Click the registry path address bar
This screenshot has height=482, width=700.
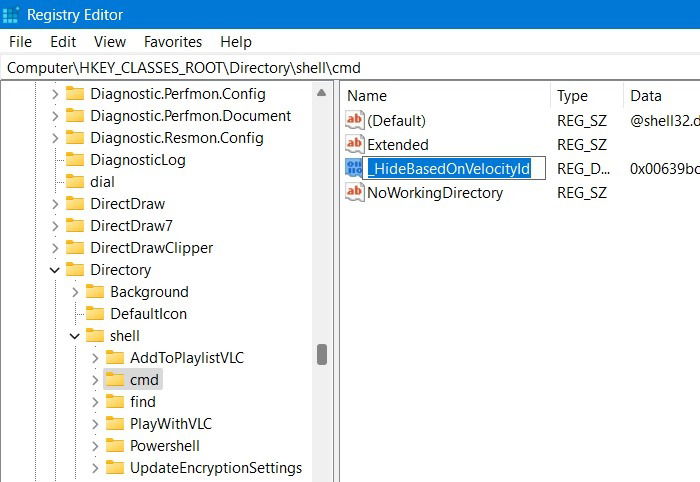[350, 68]
